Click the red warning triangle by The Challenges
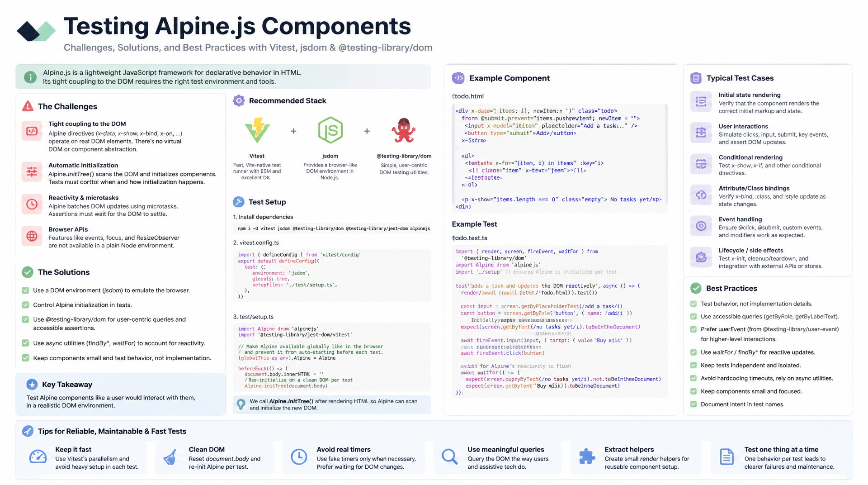 28,106
